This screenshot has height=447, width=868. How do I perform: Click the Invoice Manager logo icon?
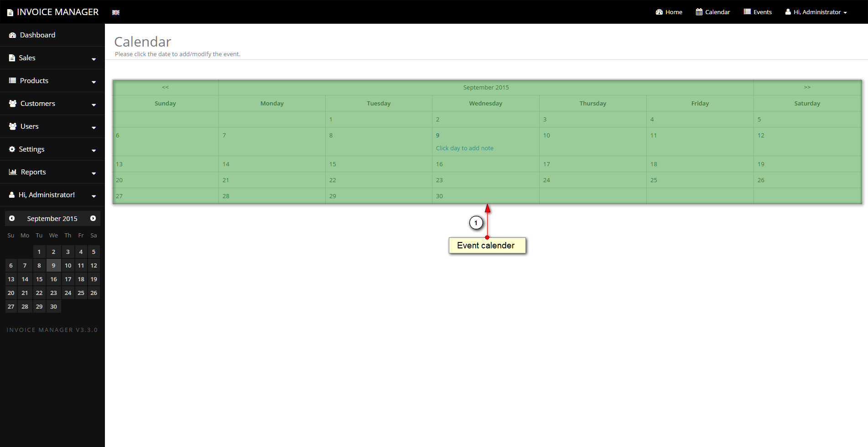(10, 13)
